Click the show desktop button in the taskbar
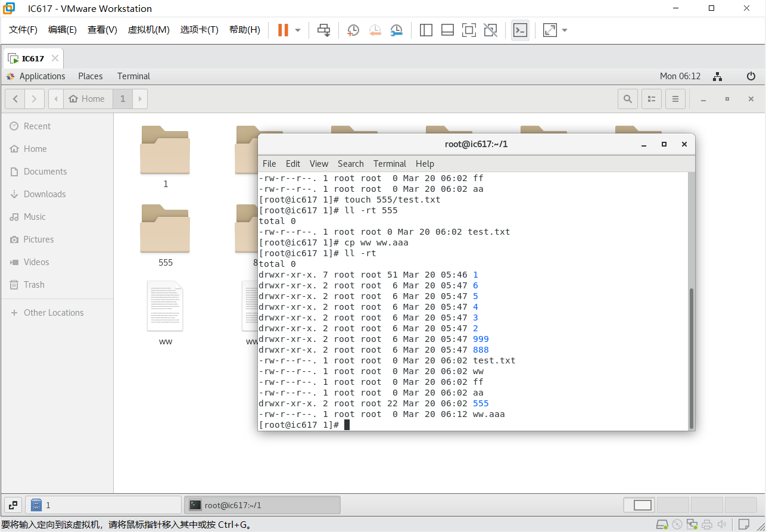 pyautogui.click(x=13, y=505)
